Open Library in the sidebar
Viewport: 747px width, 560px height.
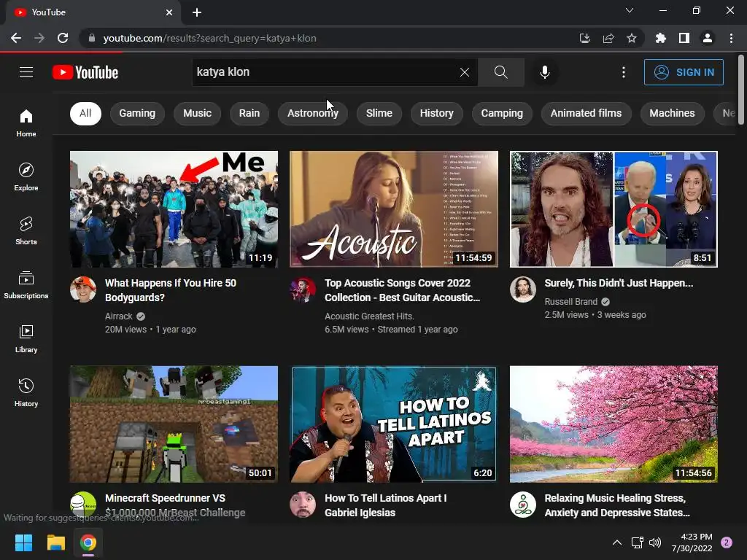click(x=26, y=338)
